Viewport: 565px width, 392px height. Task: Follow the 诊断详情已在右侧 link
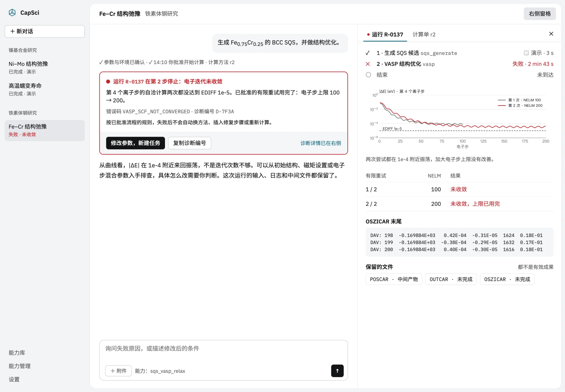pyautogui.click(x=320, y=143)
